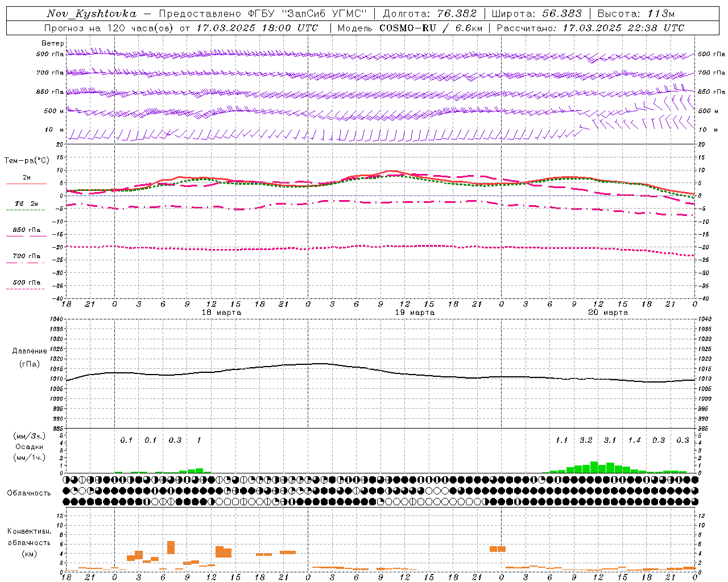Click the 'Ветер' wind panel label

click(53, 43)
